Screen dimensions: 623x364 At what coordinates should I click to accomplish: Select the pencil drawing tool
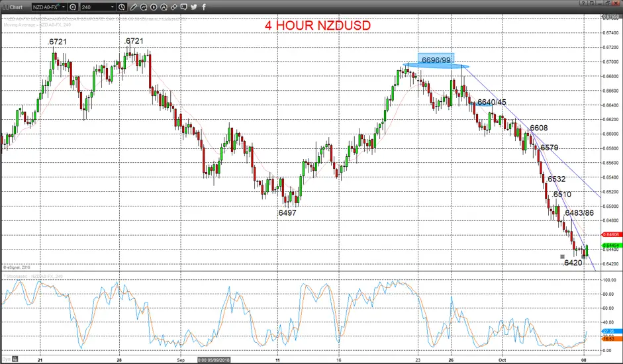(x=134, y=7)
